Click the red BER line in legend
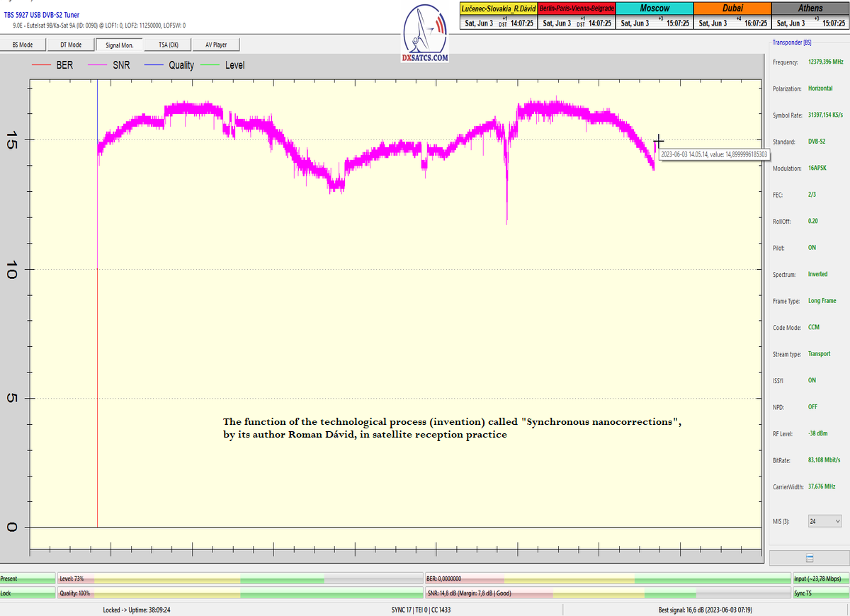Viewport: 850px width, 616px height. point(40,65)
